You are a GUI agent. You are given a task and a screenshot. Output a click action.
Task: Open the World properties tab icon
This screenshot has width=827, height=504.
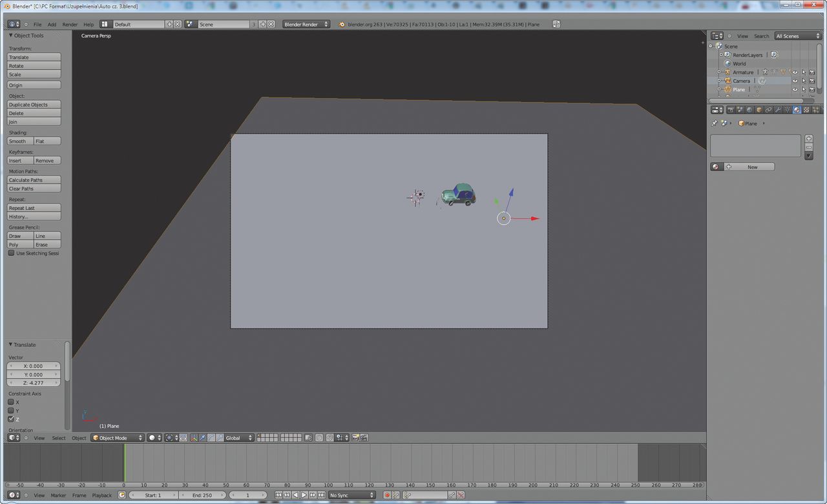[x=749, y=110]
